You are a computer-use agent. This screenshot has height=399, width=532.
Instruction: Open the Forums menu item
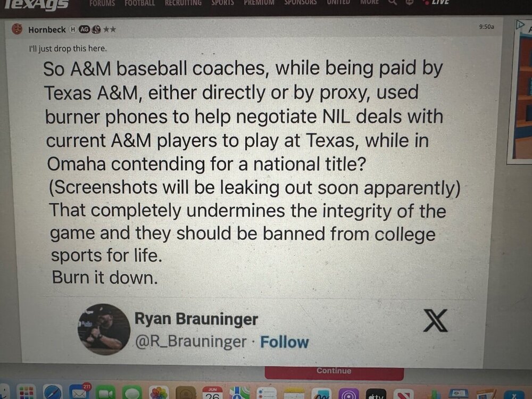pos(101,3)
